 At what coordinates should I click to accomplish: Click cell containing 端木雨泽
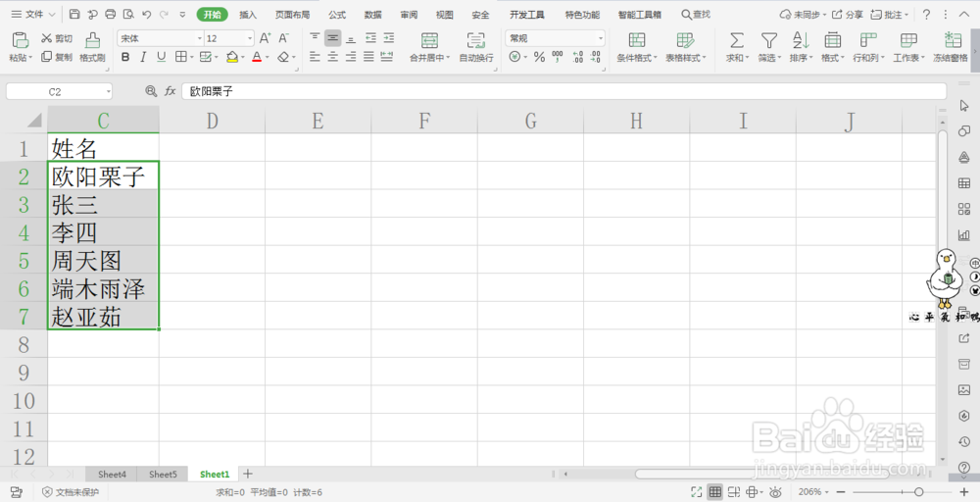[103, 289]
